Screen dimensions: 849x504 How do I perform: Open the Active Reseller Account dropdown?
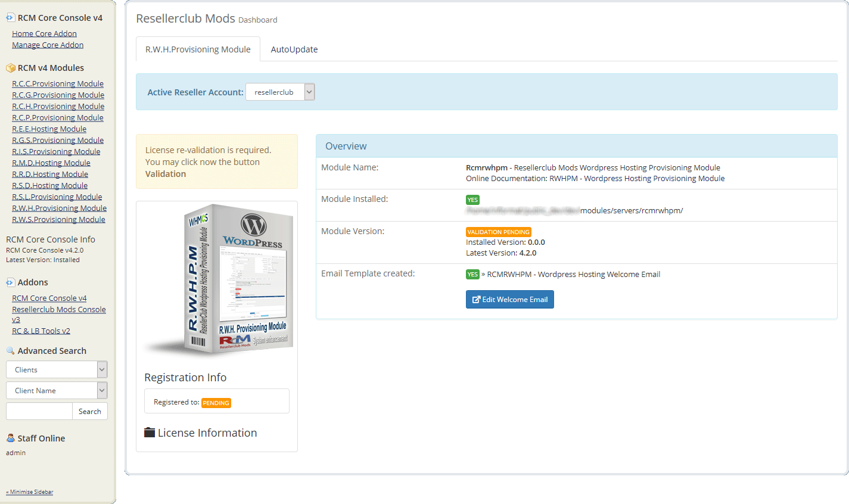pyautogui.click(x=280, y=92)
